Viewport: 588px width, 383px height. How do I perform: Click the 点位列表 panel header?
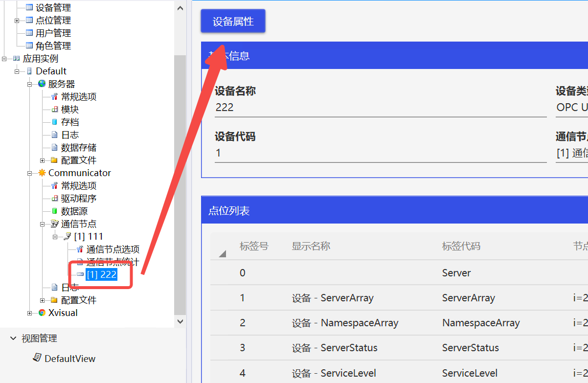(395, 211)
